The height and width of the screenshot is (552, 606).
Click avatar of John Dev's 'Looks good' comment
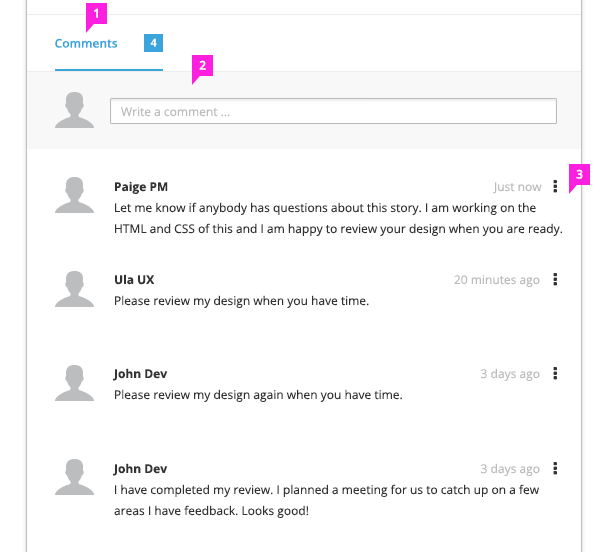pyautogui.click(x=74, y=477)
